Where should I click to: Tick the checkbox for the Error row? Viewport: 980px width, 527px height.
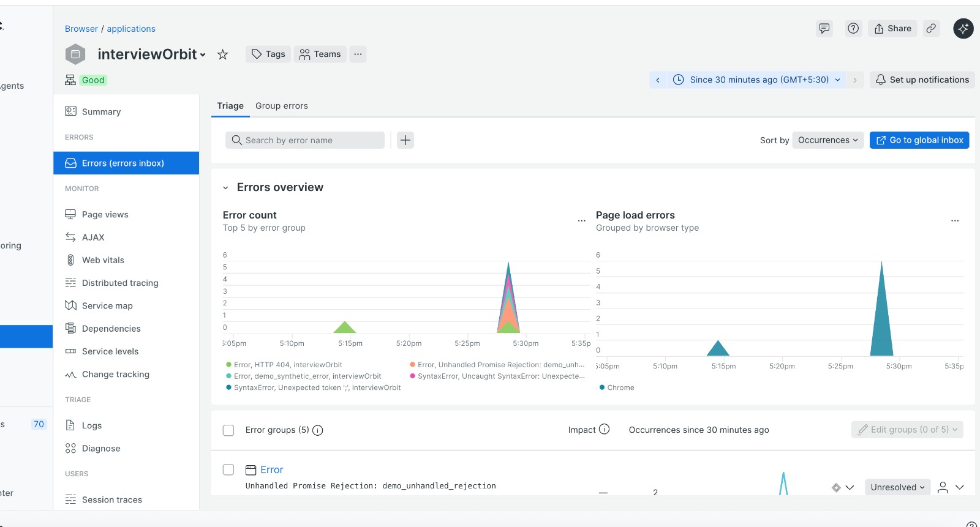click(x=228, y=469)
